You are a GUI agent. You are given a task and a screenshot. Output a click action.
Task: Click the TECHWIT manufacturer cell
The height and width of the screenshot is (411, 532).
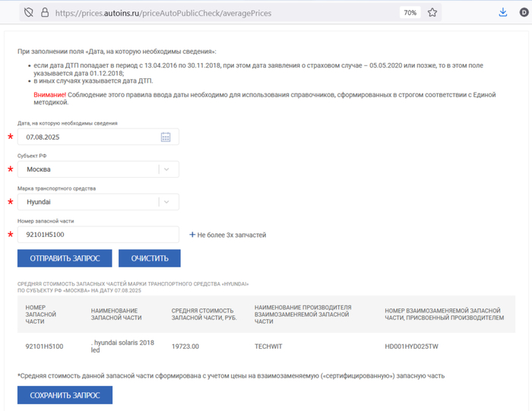click(x=268, y=346)
